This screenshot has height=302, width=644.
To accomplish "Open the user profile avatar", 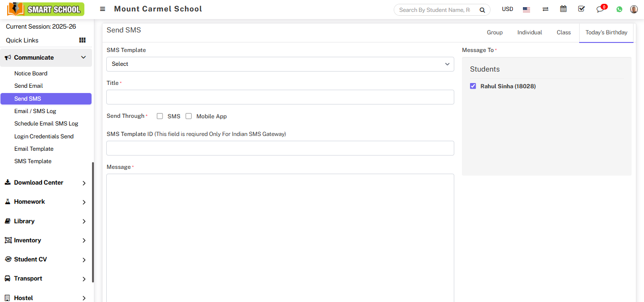I will [634, 9].
